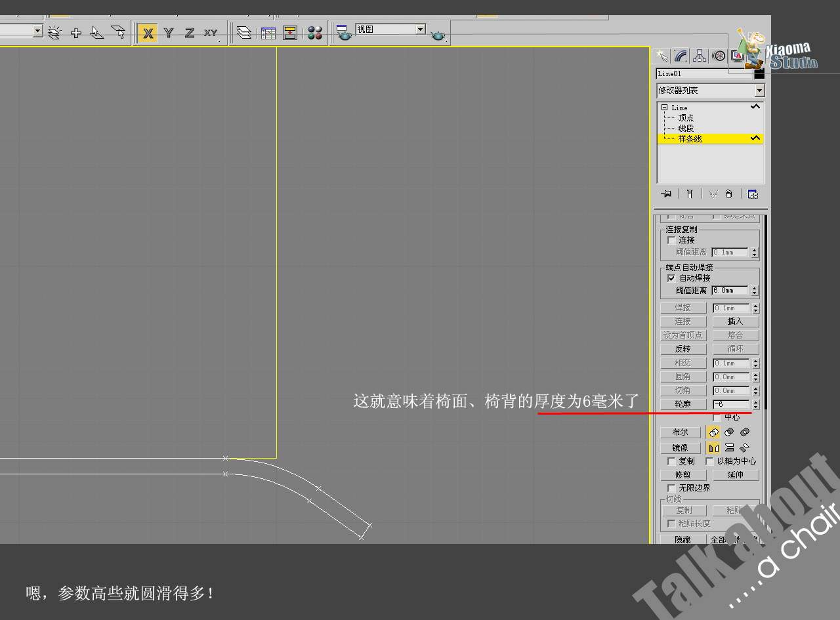Click the 反转 button
The image size is (840, 620).
tap(682, 349)
